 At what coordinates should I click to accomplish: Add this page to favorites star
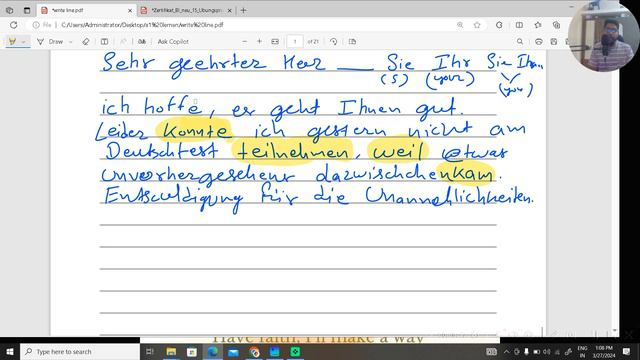click(477, 25)
